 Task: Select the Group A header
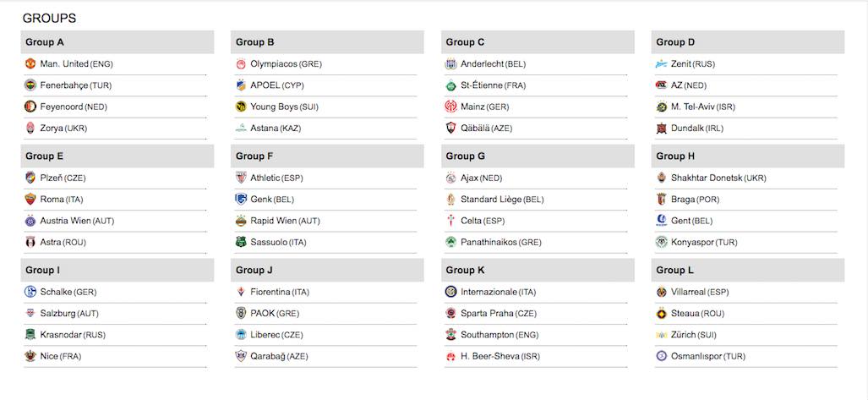117,42
